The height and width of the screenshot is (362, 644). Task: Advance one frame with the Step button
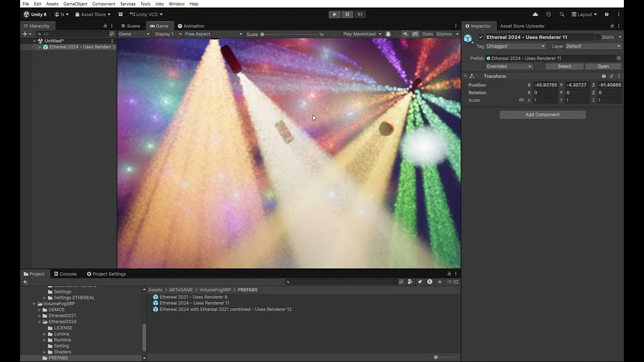[360, 15]
